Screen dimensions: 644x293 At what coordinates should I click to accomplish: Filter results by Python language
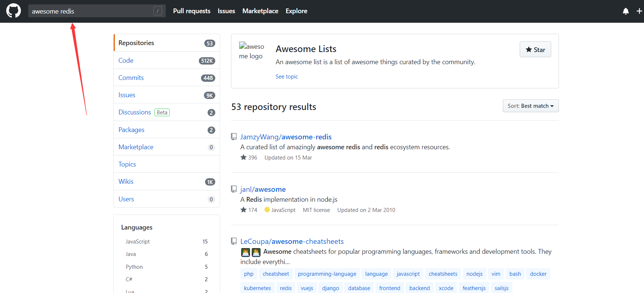click(x=134, y=267)
